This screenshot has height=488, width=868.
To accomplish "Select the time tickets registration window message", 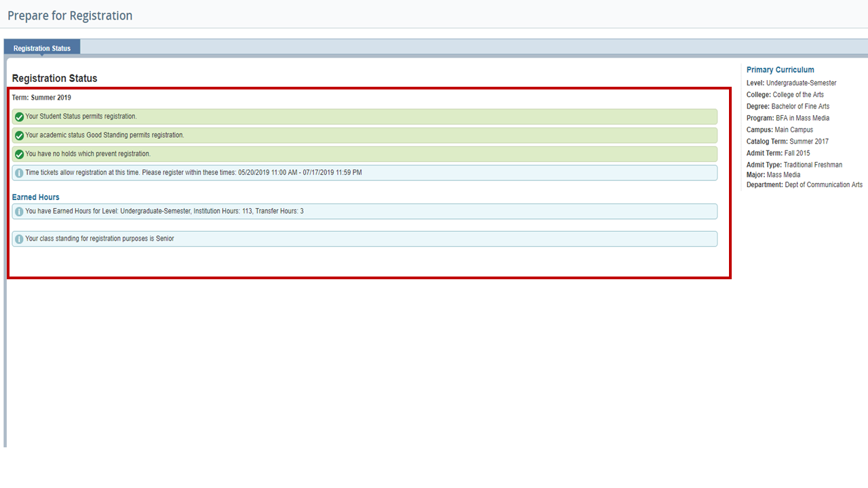I will pos(365,173).
